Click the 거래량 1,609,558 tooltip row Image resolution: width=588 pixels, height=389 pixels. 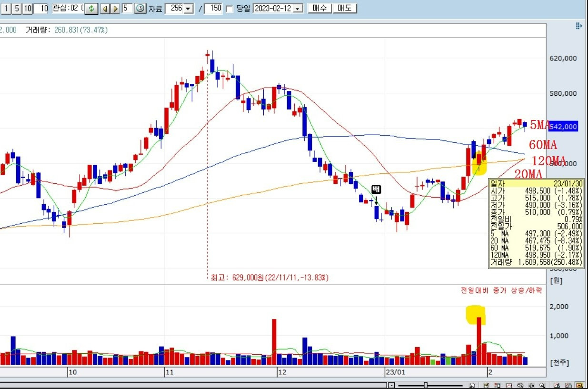[537, 262]
